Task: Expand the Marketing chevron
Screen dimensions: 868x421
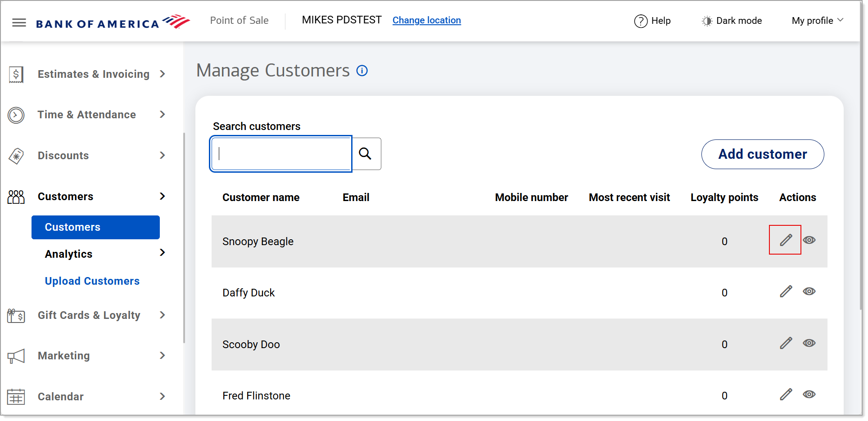Action: [x=163, y=355]
